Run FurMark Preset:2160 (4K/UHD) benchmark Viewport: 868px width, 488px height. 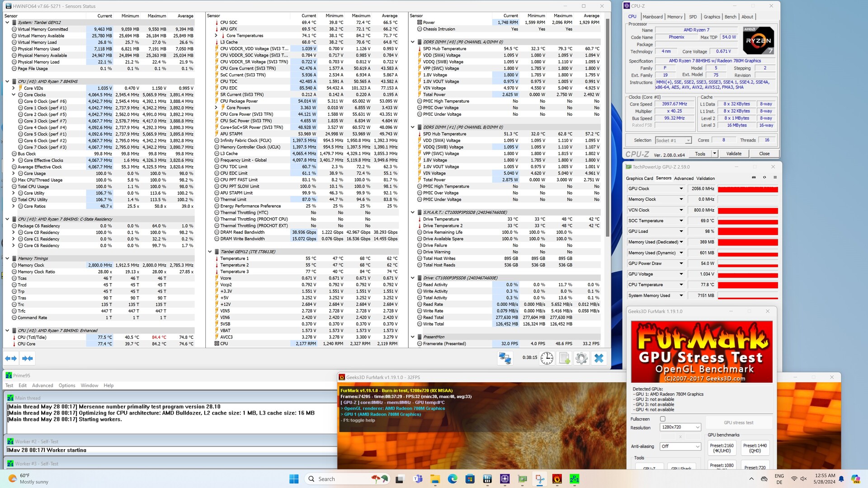click(722, 448)
